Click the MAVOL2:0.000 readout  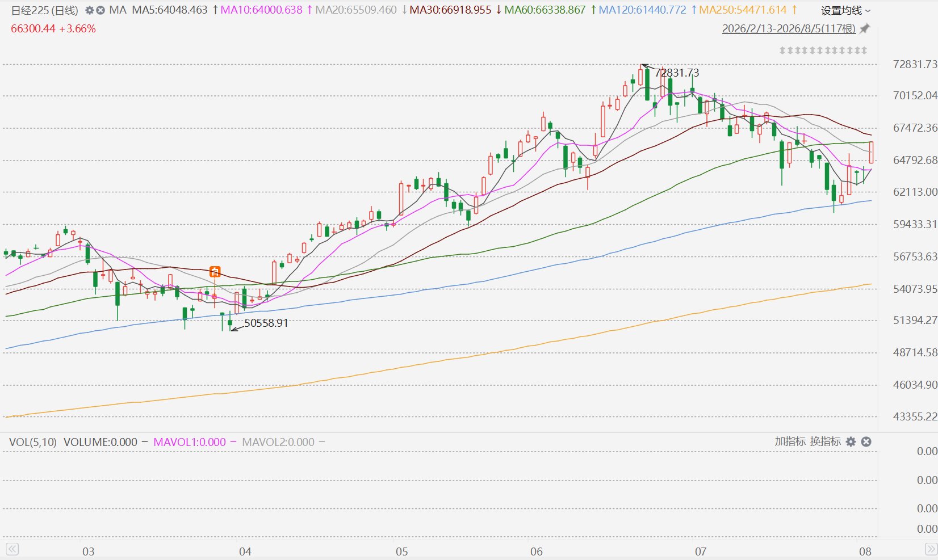coord(278,442)
